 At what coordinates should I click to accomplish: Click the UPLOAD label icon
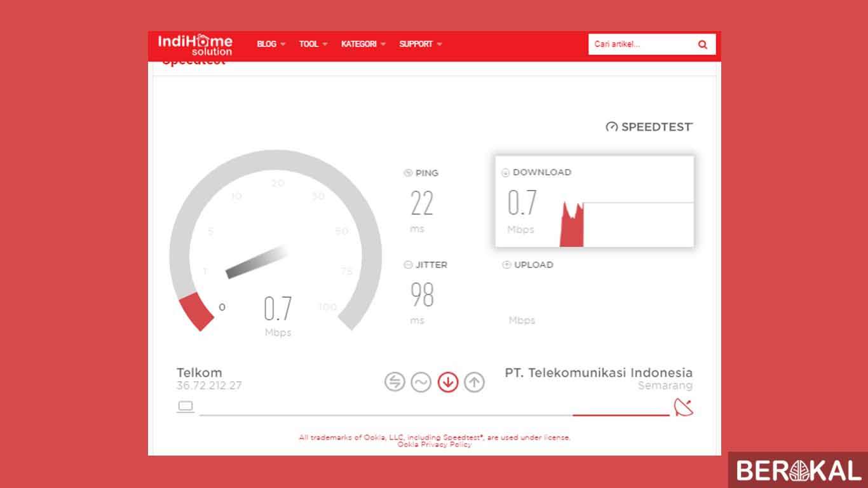click(506, 265)
